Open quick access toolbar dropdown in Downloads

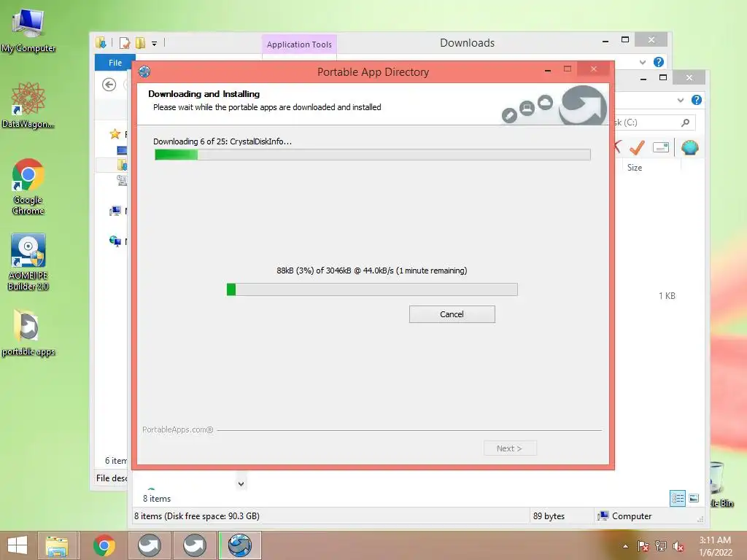(155, 43)
